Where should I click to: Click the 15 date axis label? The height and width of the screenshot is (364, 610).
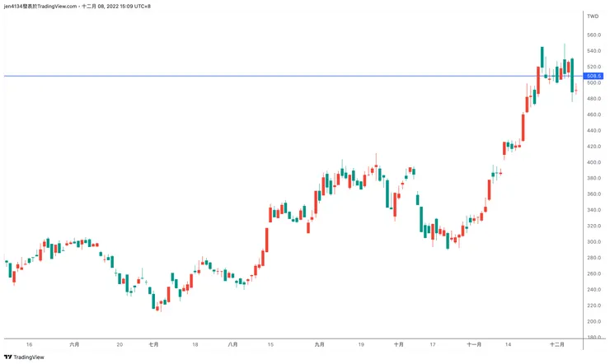pos(270,344)
